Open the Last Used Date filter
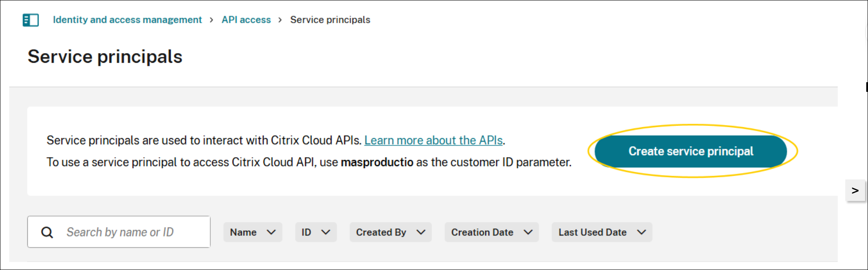Image resolution: width=868 pixels, height=270 pixels. click(602, 232)
